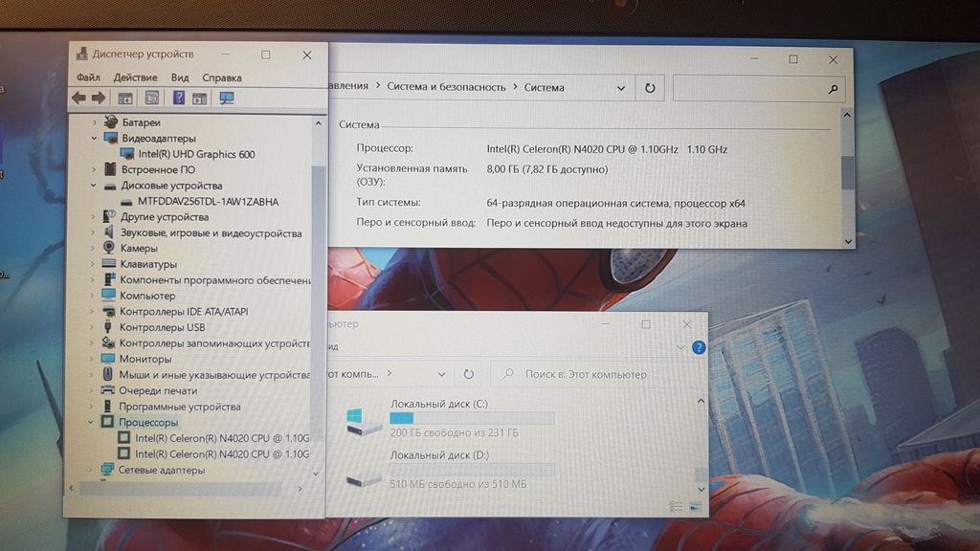Image resolution: width=980 pixels, height=551 pixels.
Task: Switch Explorer to details view icon
Action: [677, 506]
